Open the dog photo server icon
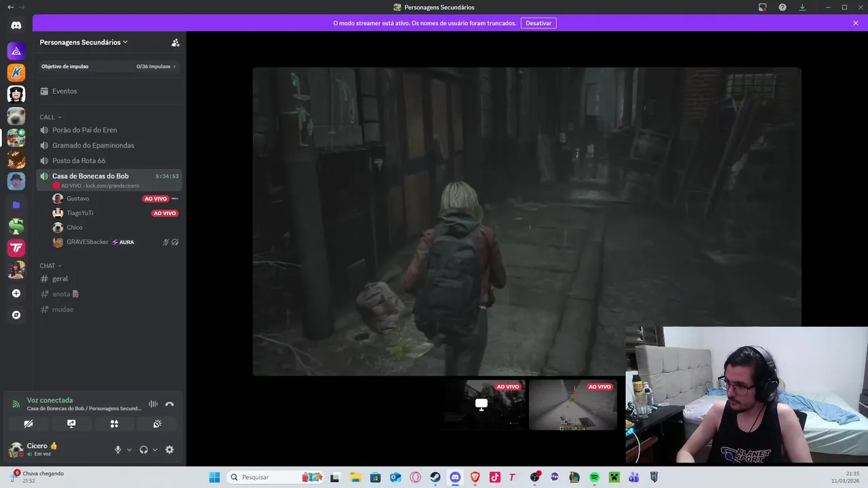868x488 pixels. tap(16, 117)
